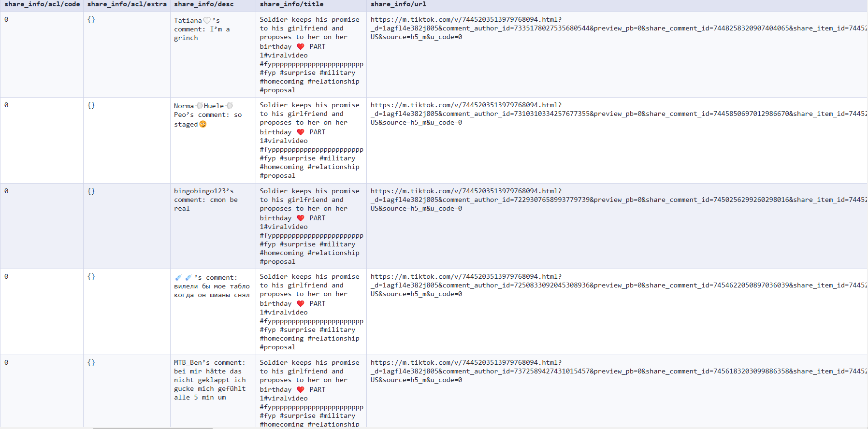Select the acl code 0 in Norma Huele's row

(42, 140)
